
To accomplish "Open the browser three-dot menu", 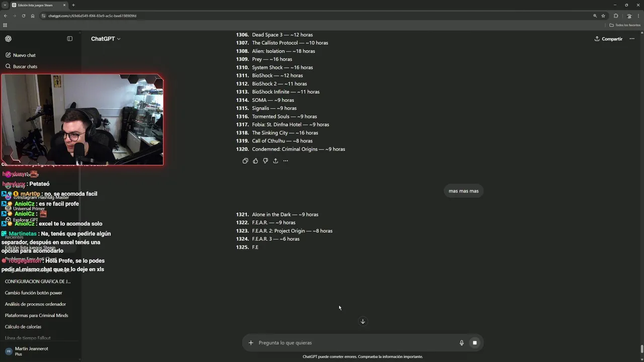I will [x=638, y=16].
